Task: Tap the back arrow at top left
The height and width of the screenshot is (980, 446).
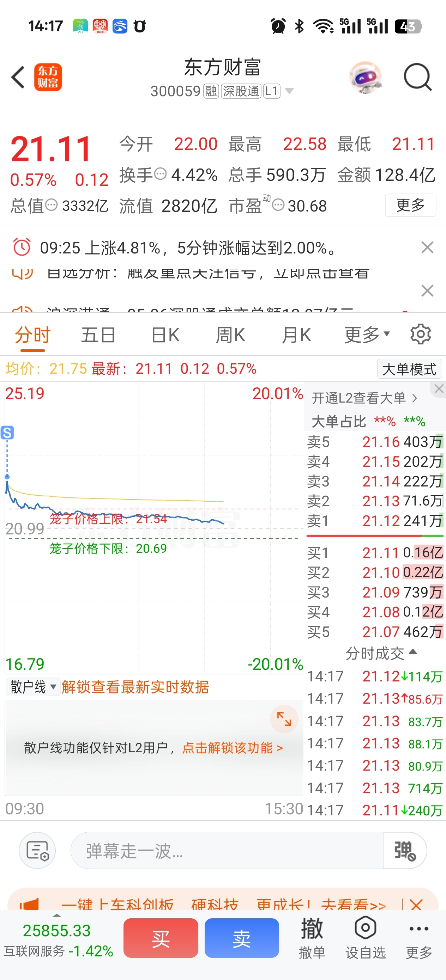Action: 18,77
